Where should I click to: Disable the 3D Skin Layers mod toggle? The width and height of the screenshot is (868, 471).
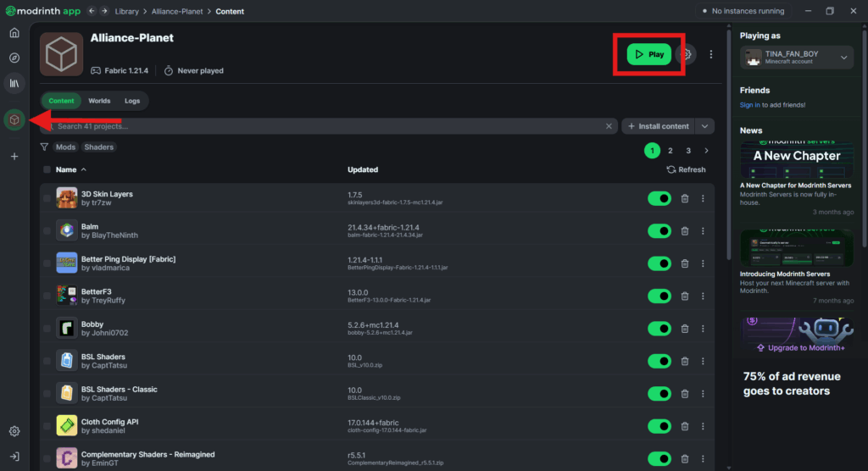(659, 199)
